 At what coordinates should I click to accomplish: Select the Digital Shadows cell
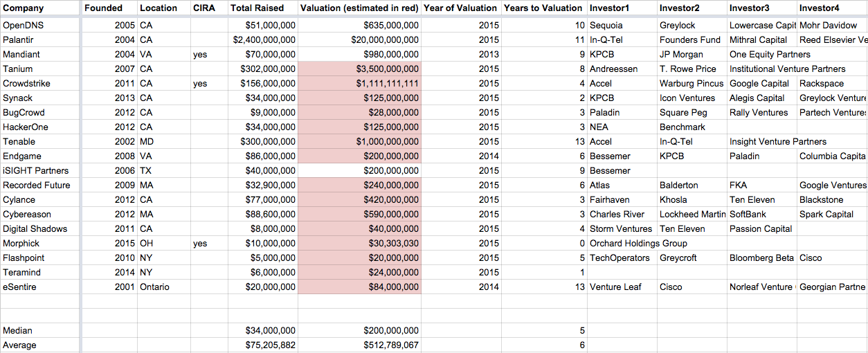coord(41,228)
